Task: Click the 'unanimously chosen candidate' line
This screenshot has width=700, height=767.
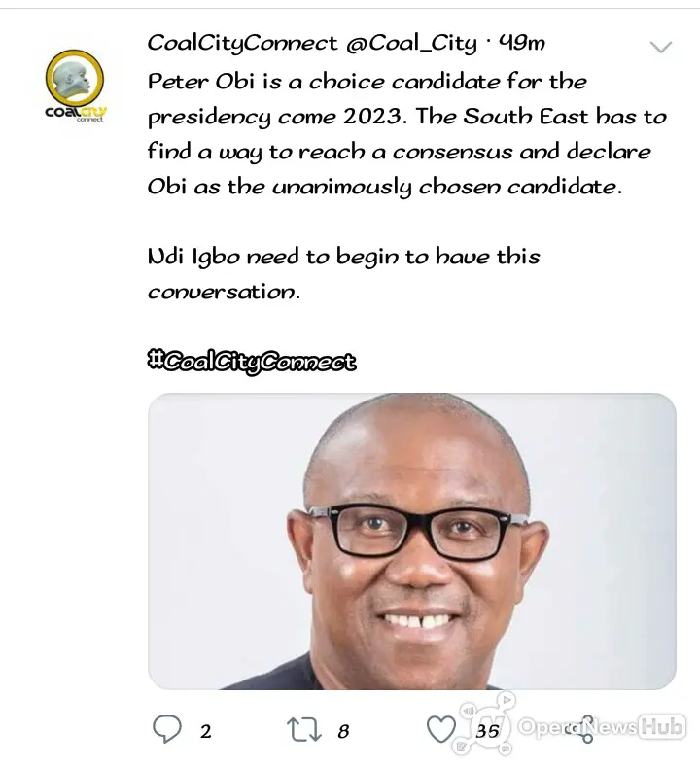Action: [x=384, y=188]
